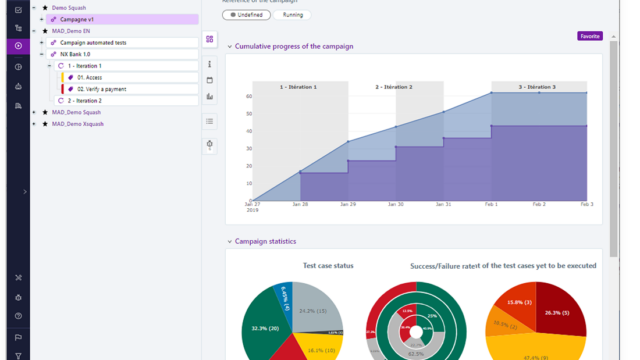Click the tag icon of 02. Verify a payment
This screenshot has width=640, height=360.
click(70, 89)
